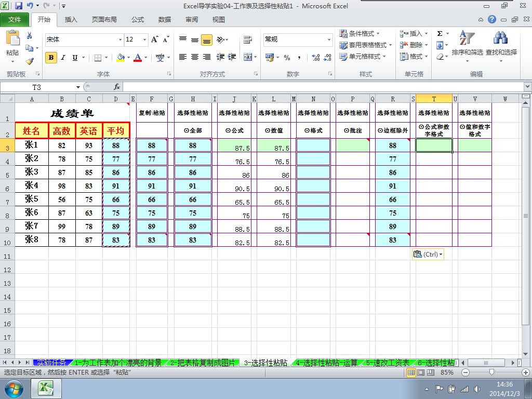Open the Paste Options (Ctrl) dropdown

tap(428, 254)
